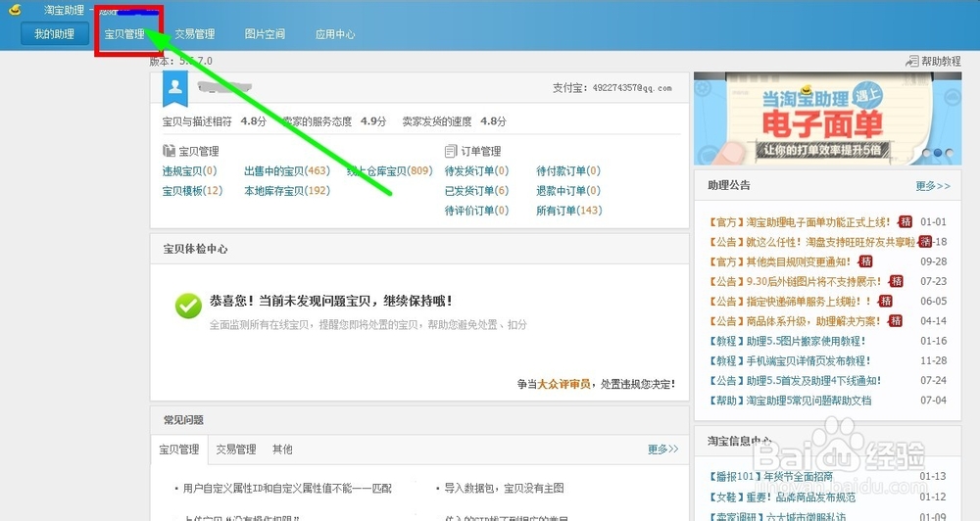
Task: Click 更多>> in 助理公告 panel
Action: coord(933,185)
